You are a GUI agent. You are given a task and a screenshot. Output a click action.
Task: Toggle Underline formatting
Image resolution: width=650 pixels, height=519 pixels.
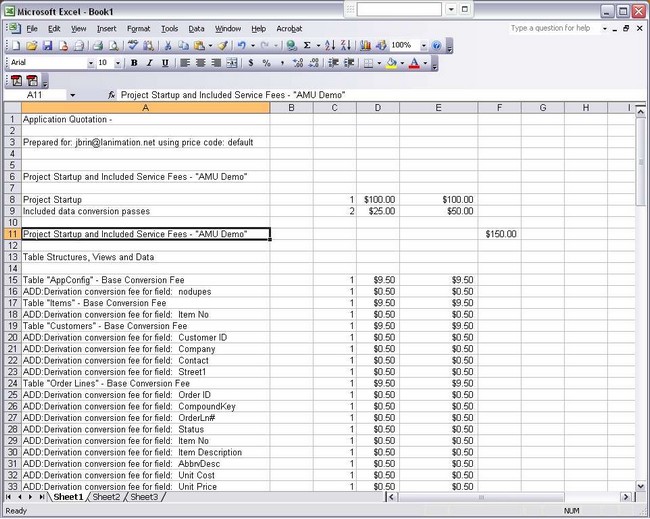tap(164, 63)
